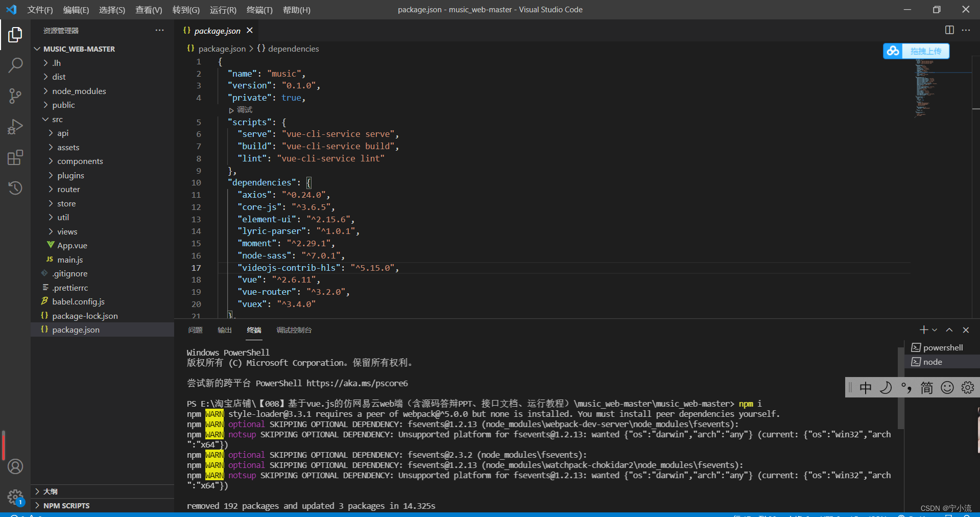Viewport: 980px width, 517px height.
Task: Open package-lock.json file
Action: pyautogui.click(x=102, y=316)
